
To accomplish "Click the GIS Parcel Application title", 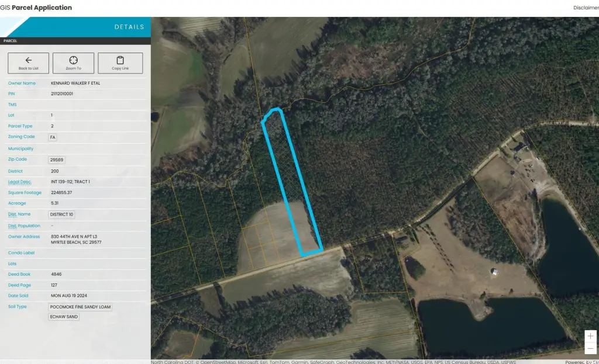I will (x=36, y=8).
